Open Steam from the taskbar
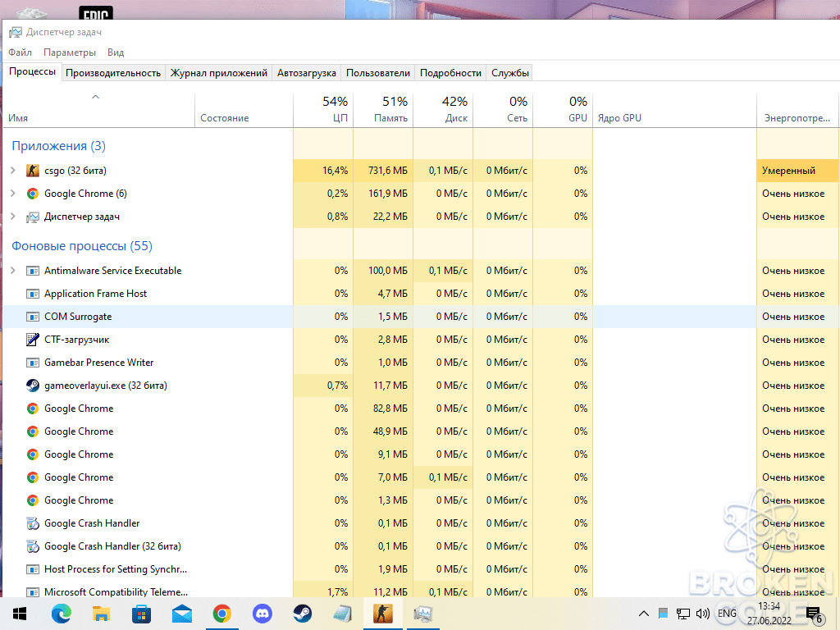Screen dimensions: 840x630 pos(302,614)
